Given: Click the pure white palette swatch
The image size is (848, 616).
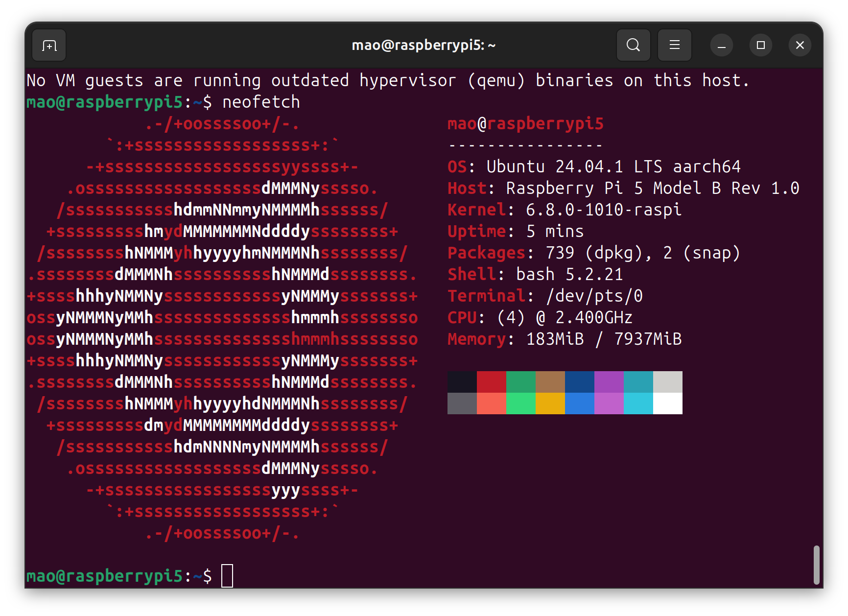Looking at the screenshot, I should click(667, 403).
